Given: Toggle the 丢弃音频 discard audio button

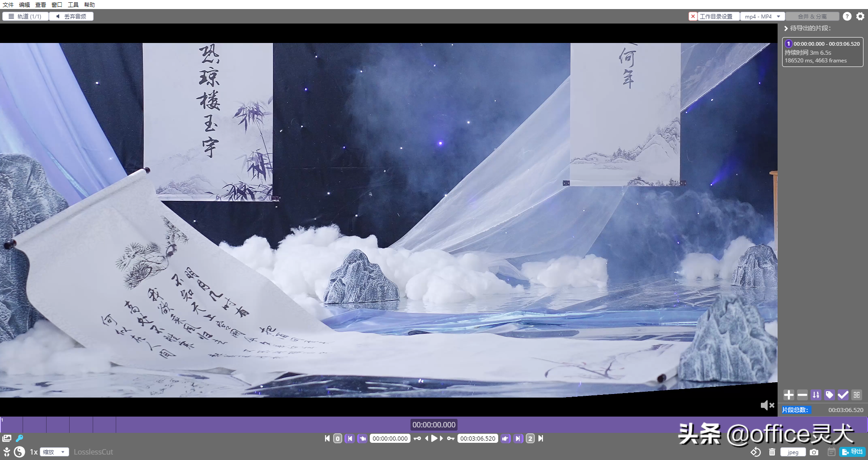Looking at the screenshot, I should coord(71,16).
